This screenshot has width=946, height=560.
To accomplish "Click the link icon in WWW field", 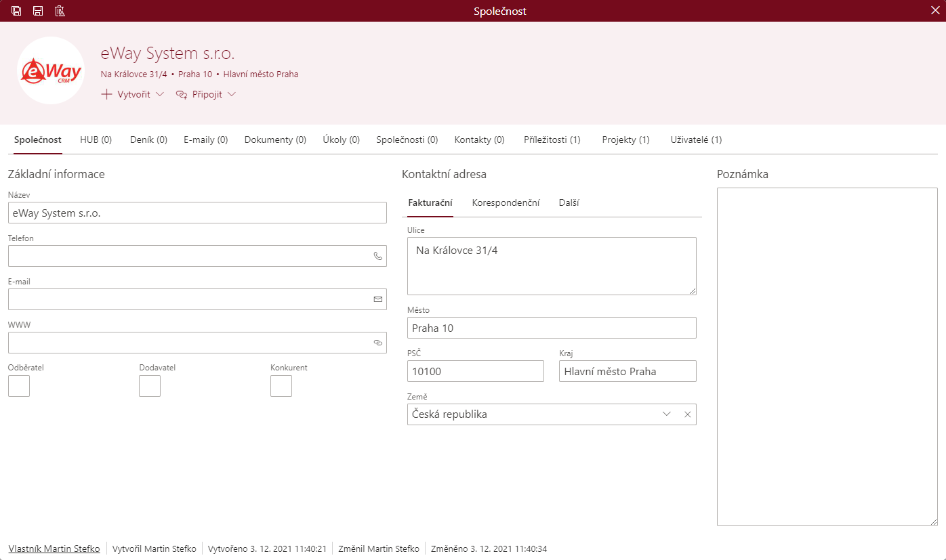I will 378,343.
